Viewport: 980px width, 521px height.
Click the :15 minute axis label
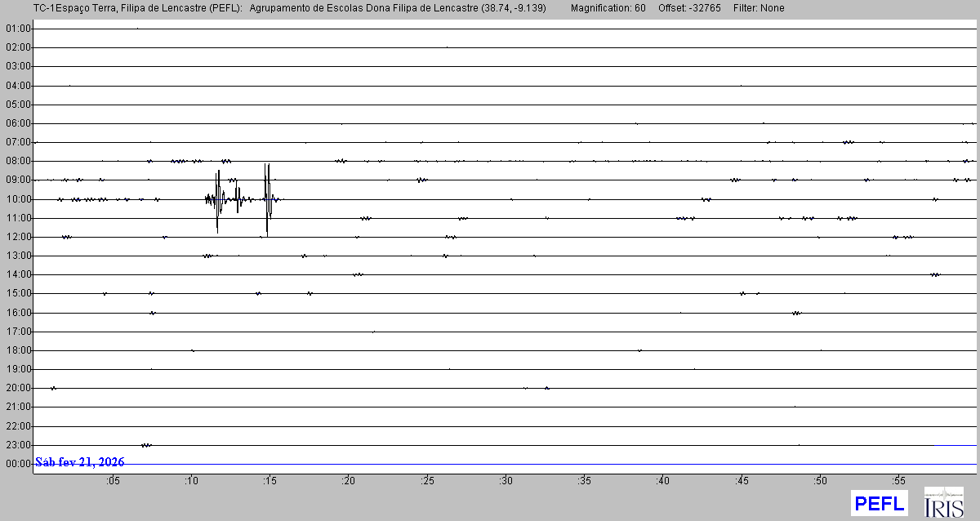pos(269,481)
